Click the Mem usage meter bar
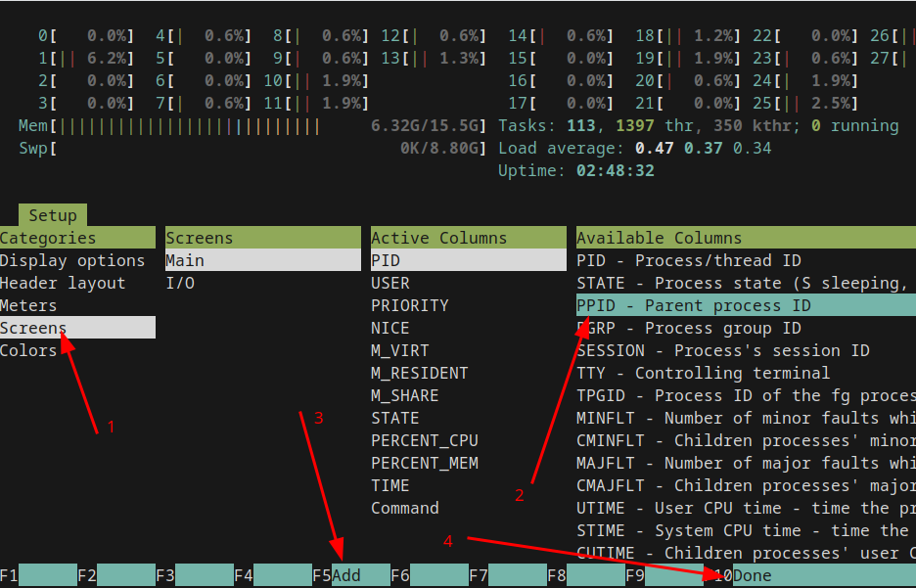916x588 pixels. [252, 126]
